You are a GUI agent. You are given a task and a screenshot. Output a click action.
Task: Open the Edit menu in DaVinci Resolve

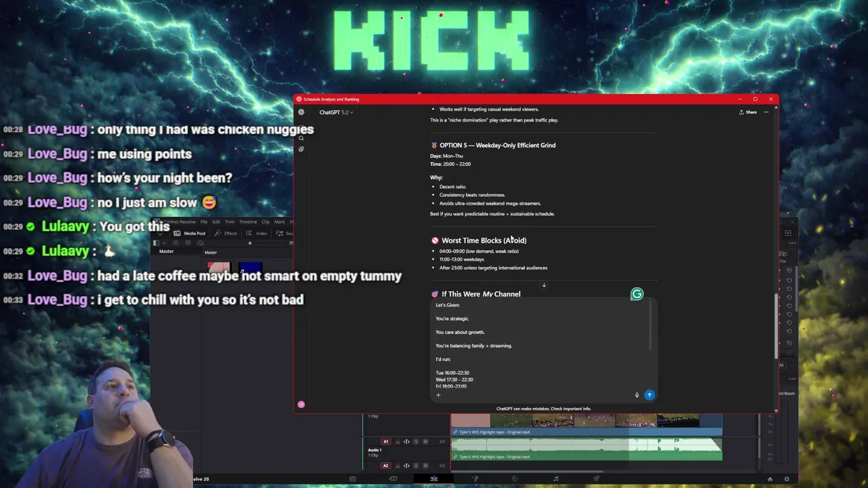click(x=216, y=222)
